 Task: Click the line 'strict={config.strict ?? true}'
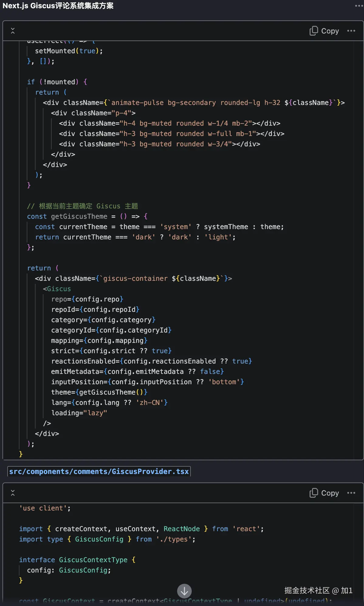[x=112, y=351]
